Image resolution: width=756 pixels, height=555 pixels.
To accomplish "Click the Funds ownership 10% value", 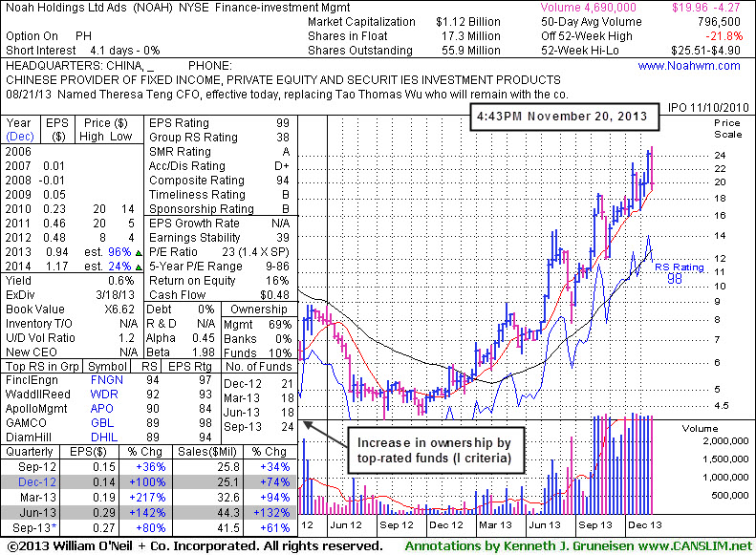I will pyautogui.click(x=280, y=353).
